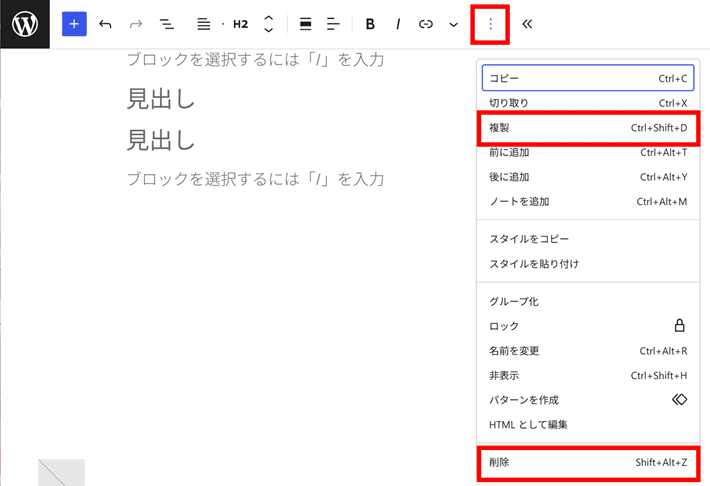
Task: Redo the last undone change
Action: (x=136, y=24)
